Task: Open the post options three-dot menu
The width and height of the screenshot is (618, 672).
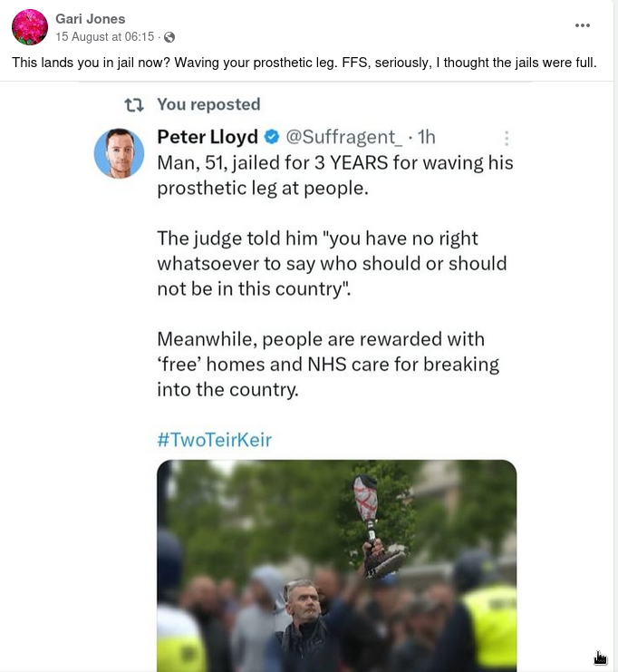Action: pyautogui.click(x=583, y=25)
